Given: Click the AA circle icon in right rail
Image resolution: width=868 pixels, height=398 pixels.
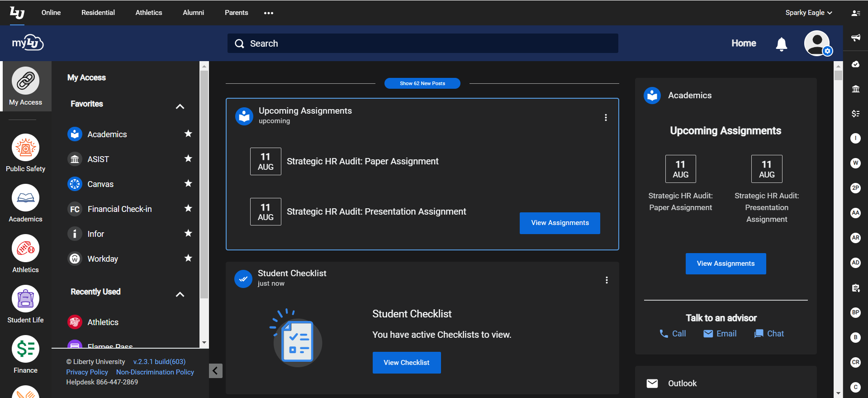Looking at the screenshot, I should coord(855,213).
